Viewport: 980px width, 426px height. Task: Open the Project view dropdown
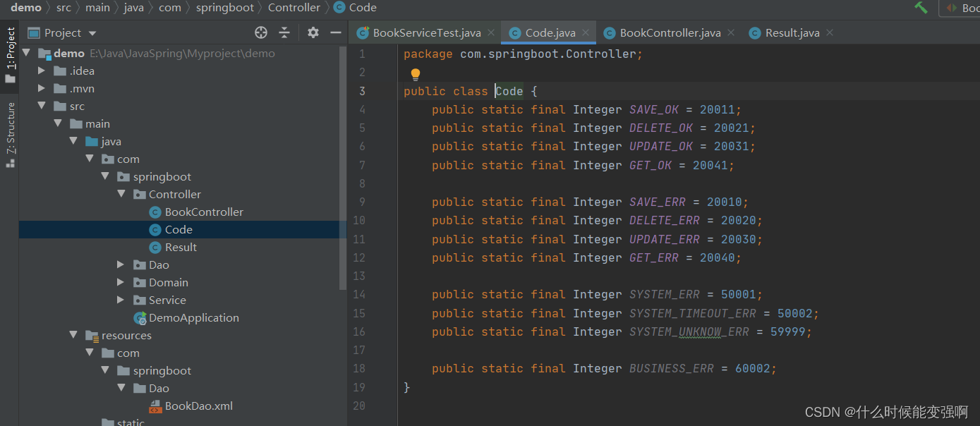click(x=62, y=32)
